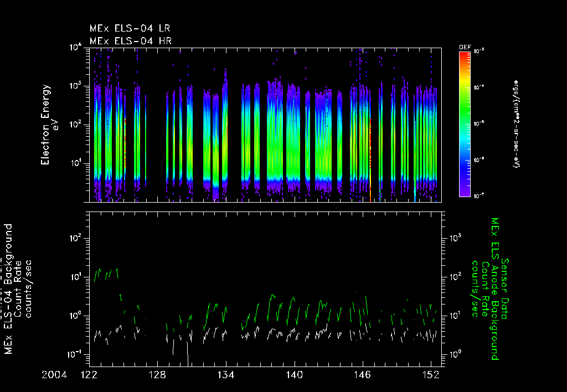Click the day 122 tick label
This screenshot has width=567, height=392.
[x=89, y=375]
